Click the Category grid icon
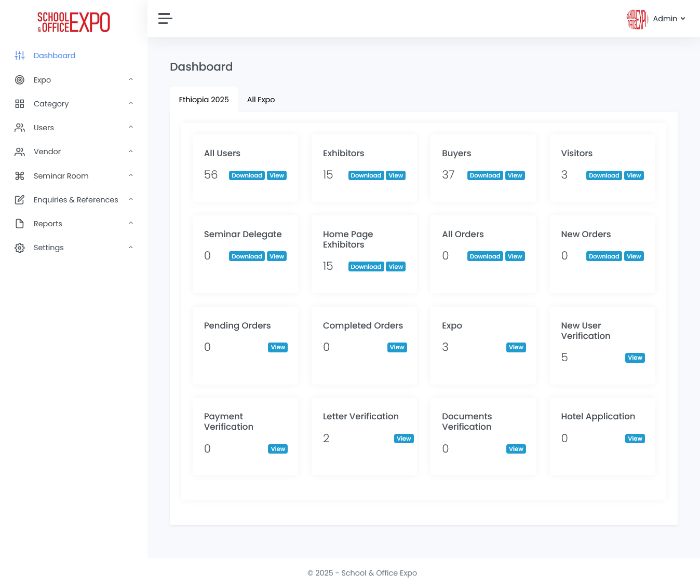 point(20,104)
